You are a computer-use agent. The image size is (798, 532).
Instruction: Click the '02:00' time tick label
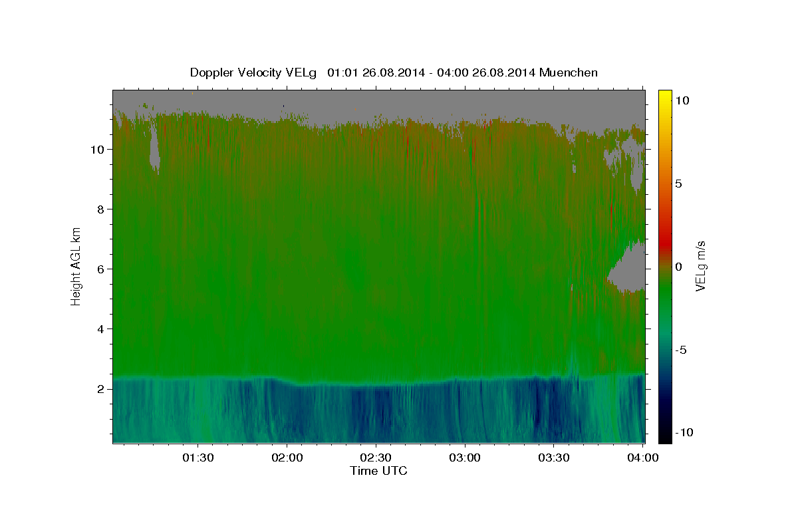pyautogui.click(x=287, y=458)
